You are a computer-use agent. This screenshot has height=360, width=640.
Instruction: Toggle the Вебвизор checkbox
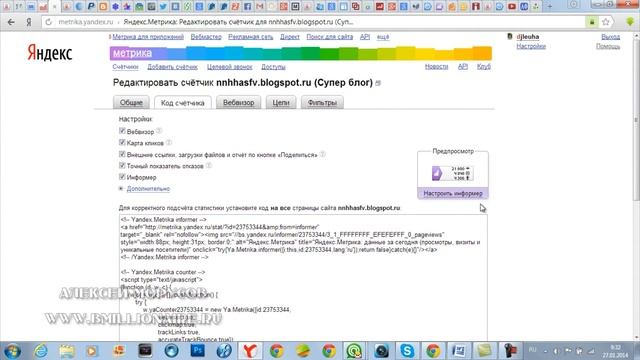122,131
